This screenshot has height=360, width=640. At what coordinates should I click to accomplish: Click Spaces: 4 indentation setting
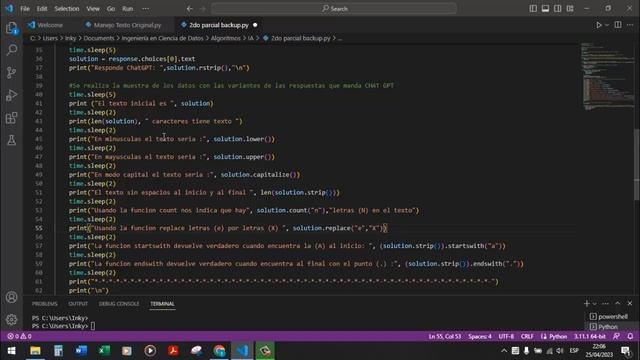click(x=480, y=337)
